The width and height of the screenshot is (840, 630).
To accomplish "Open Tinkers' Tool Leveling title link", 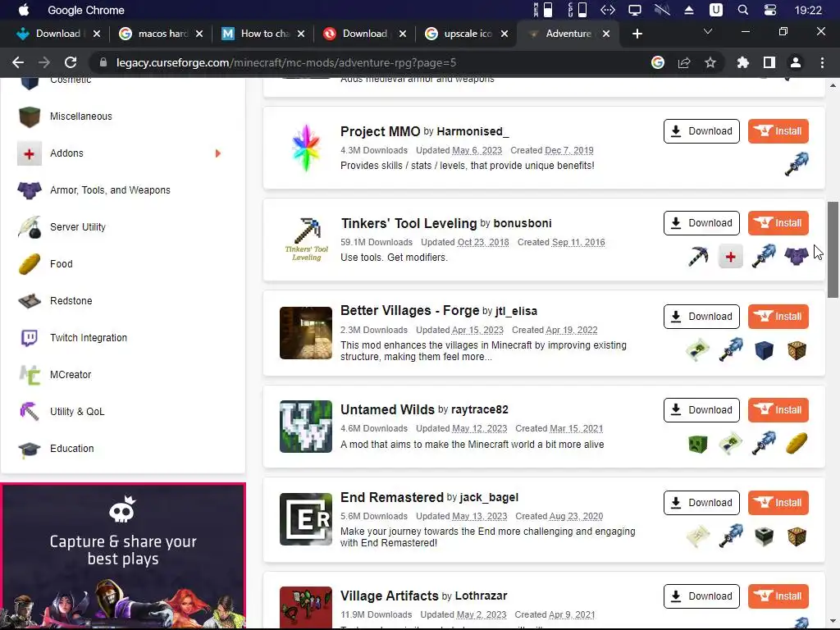I will pyautogui.click(x=409, y=223).
